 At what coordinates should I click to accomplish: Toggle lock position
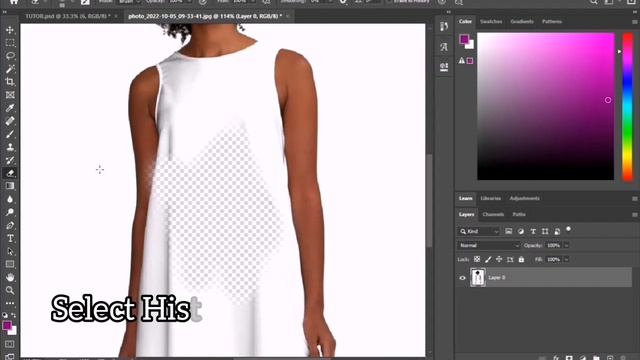(499, 259)
